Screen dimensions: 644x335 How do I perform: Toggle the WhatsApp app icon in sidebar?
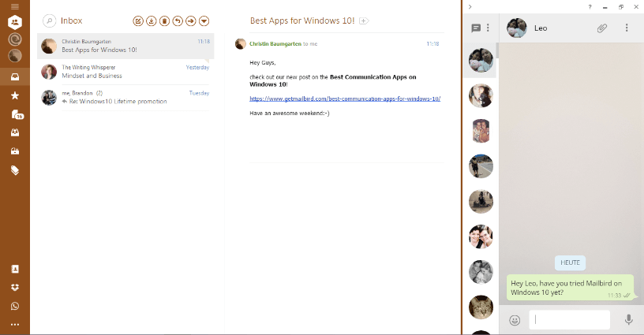[15, 306]
